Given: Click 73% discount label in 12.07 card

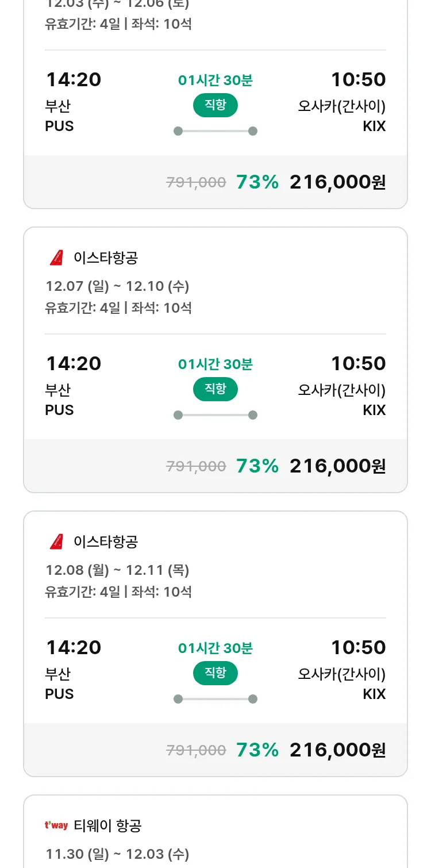Looking at the screenshot, I should (x=257, y=466).
